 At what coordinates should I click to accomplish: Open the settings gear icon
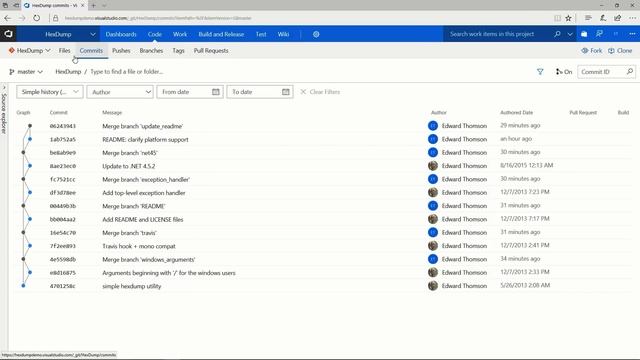[316, 34]
